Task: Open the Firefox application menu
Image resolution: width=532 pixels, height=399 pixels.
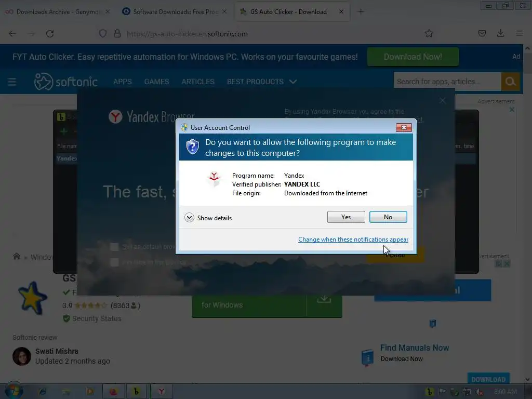Action: pyautogui.click(x=520, y=33)
